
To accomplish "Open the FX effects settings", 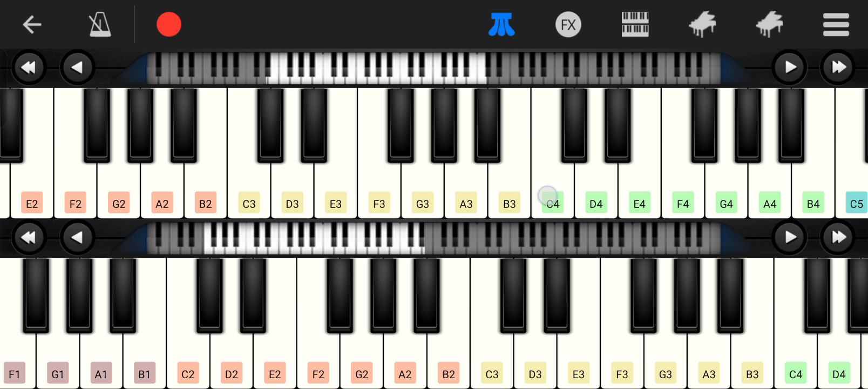I will (568, 24).
